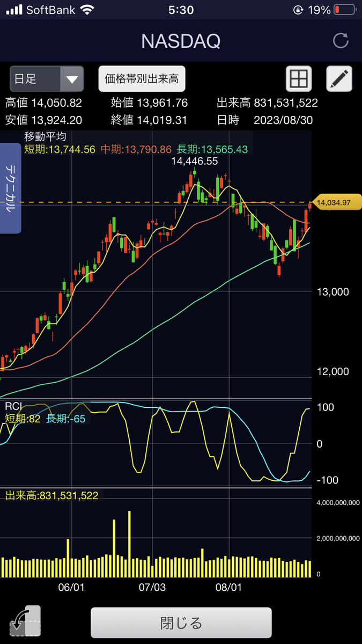The width and height of the screenshot is (362, 644).
Task: Tap the 13,000 price axis label
Action: click(x=333, y=292)
